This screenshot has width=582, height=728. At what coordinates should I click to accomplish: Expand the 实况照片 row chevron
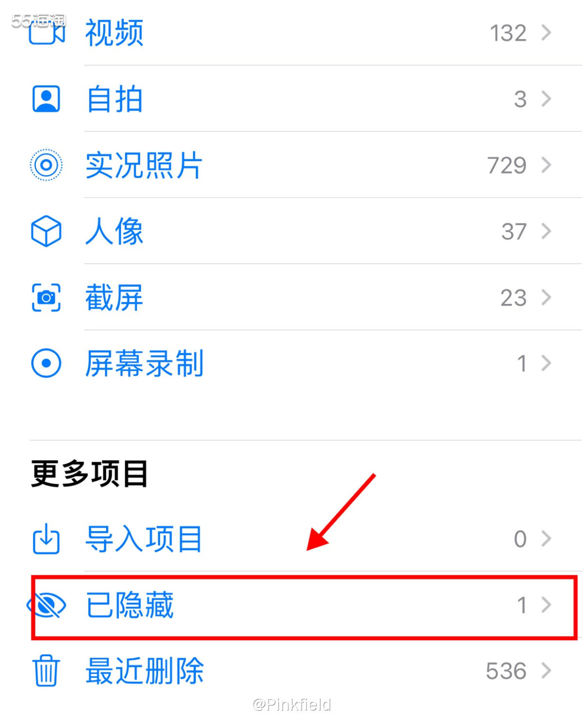(x=547, y=165)
